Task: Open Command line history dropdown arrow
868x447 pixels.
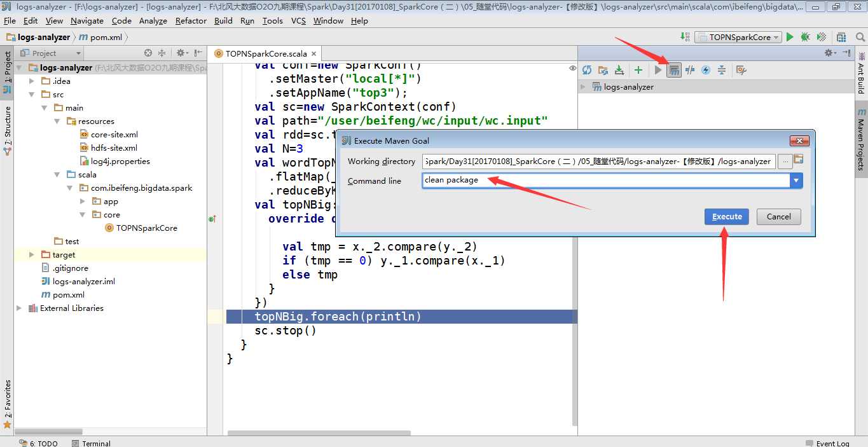Action: 796,181
